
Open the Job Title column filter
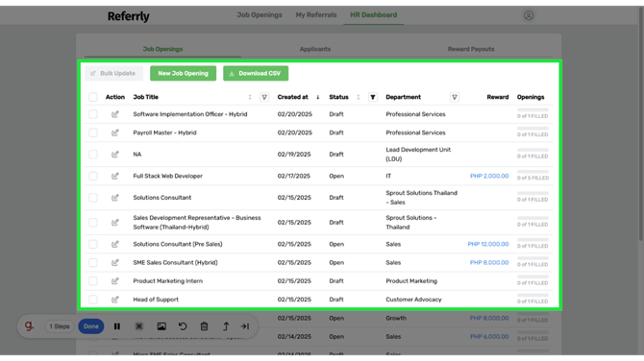[x=264, y=97]
